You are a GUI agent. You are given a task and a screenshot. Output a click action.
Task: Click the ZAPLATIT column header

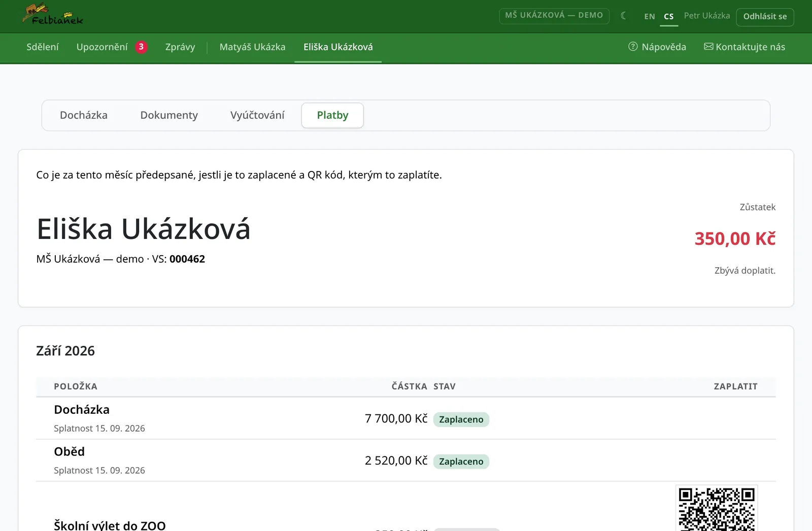[x=735, y=386]
